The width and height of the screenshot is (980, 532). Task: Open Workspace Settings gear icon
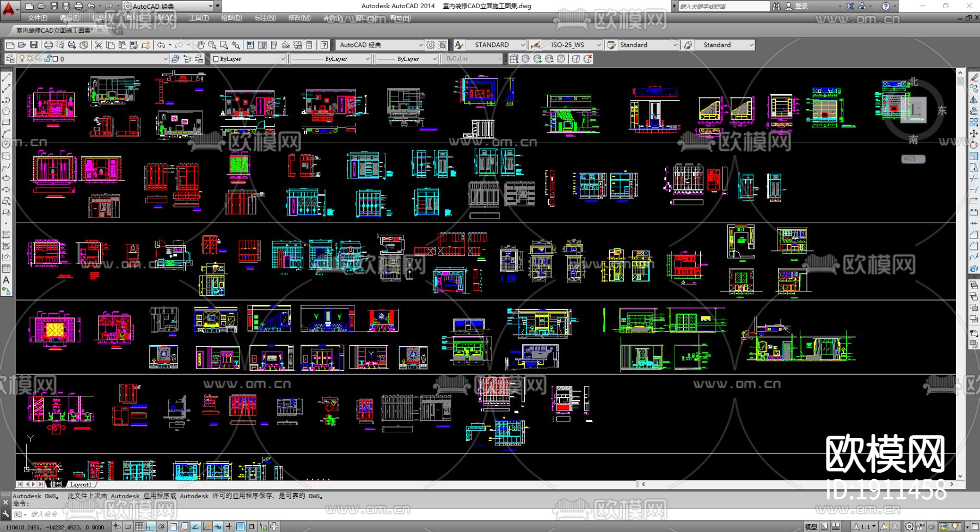[431, 45]
